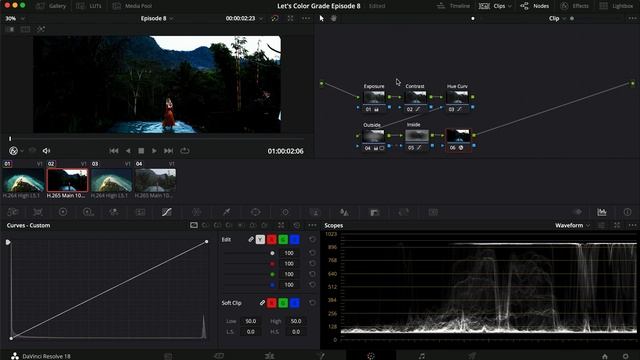Open the Tracker palette

pos(285,212)
